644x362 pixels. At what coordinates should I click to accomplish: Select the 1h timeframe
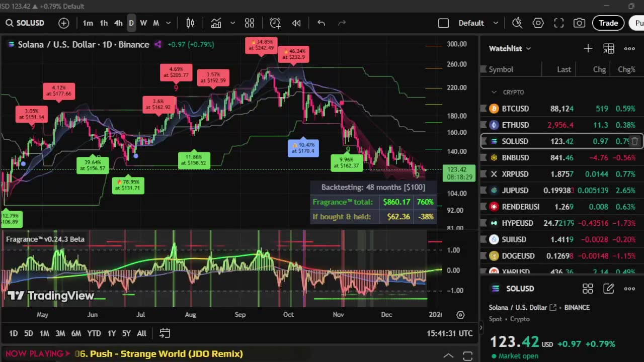coord(104,23)
